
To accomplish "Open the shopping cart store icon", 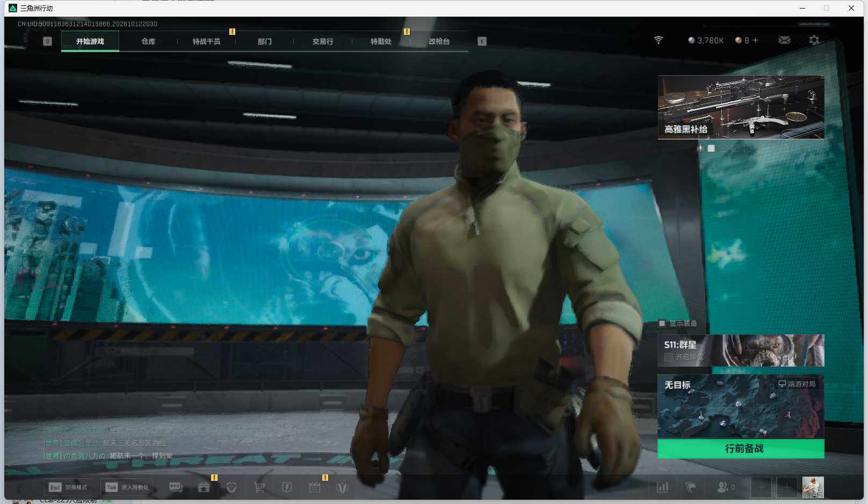I will click(x=259, y=487).
